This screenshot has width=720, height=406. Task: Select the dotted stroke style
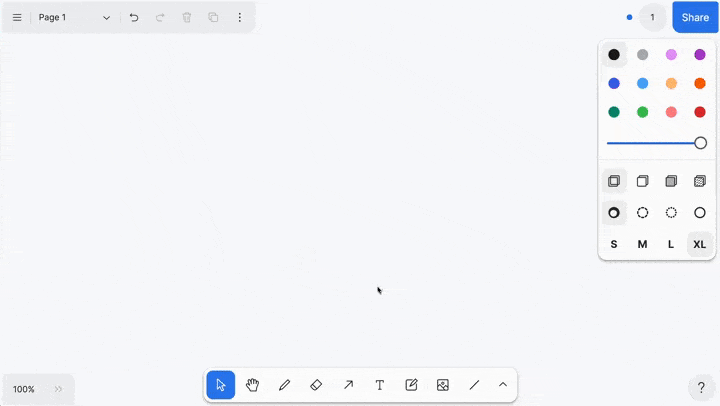point(671,213)
